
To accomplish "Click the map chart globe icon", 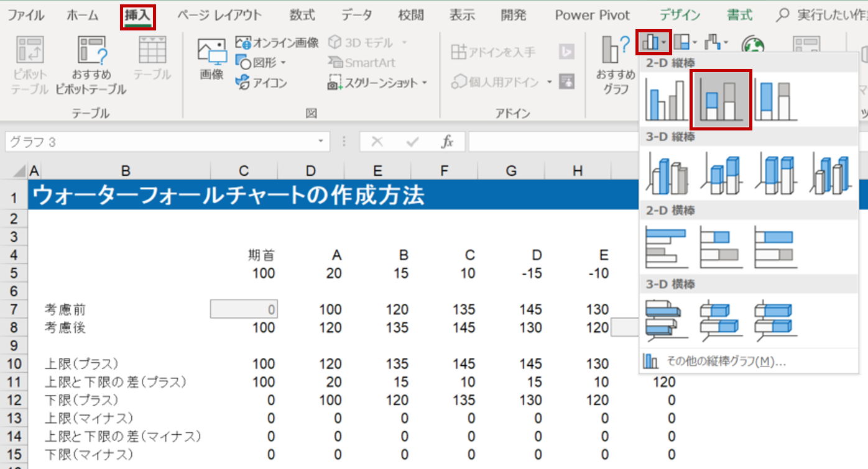I will pyautogui.click(x=752, y=45).
